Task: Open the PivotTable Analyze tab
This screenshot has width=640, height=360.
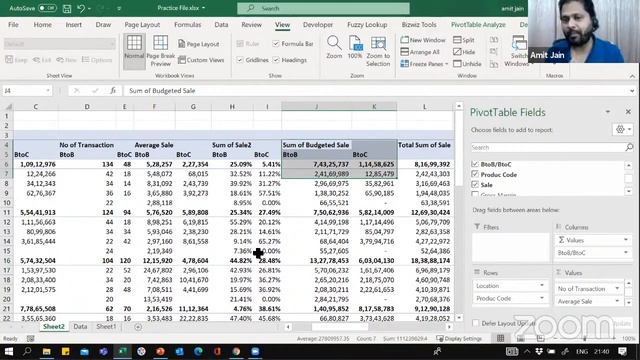Action: [x=478, y=25]
